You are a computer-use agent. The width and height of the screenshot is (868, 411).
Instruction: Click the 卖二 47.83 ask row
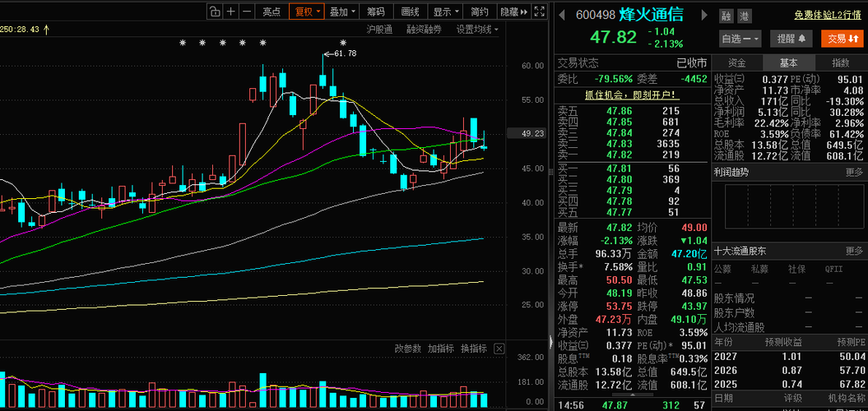click(x=632, y=144)
